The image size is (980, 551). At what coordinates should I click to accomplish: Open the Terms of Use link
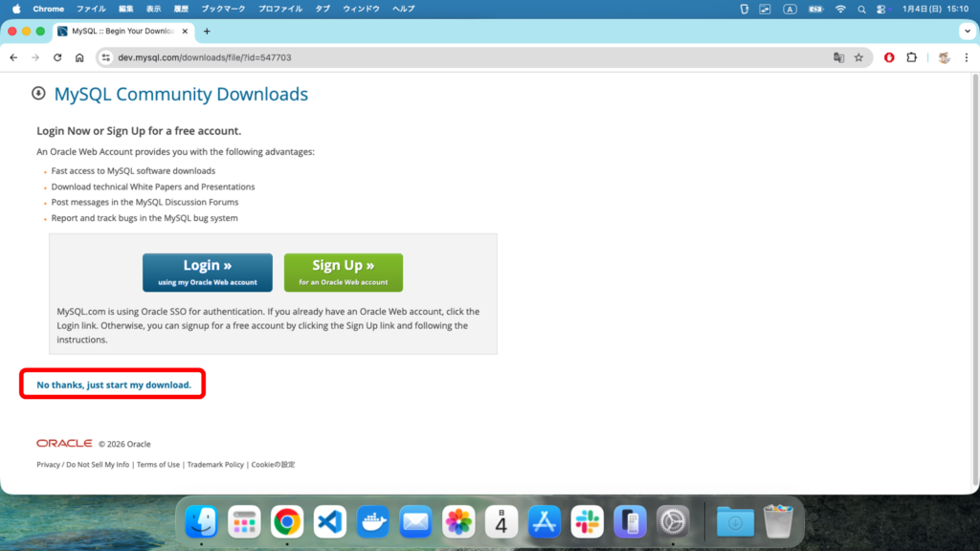click(158, 465)
